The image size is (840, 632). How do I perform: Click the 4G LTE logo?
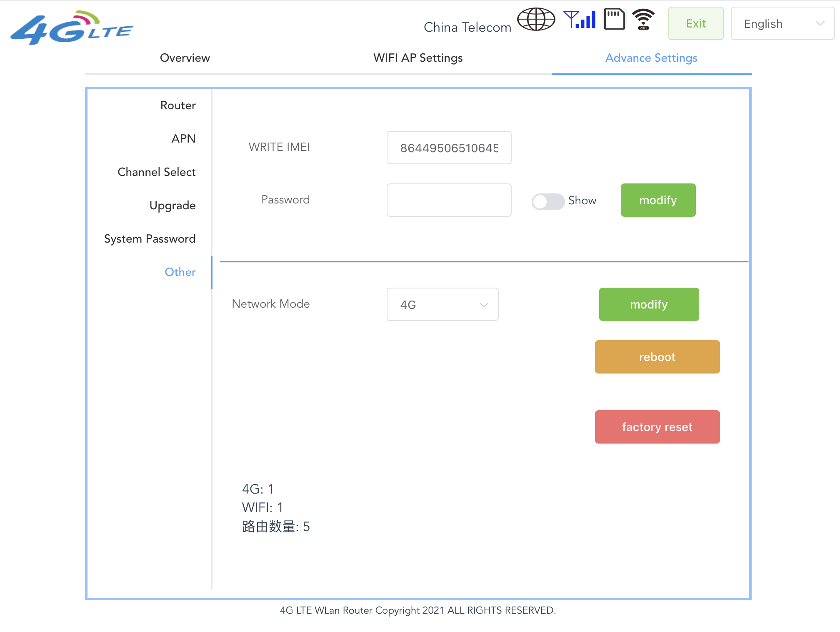[x=71, y=28]
